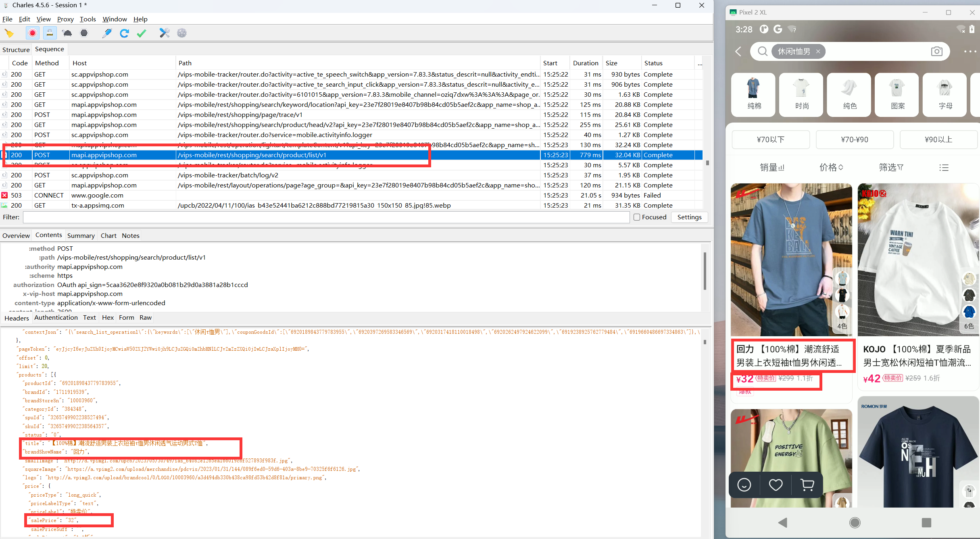Sort requests by Duration column header
This screenshot has height=539, width=980.
(586, 63)
